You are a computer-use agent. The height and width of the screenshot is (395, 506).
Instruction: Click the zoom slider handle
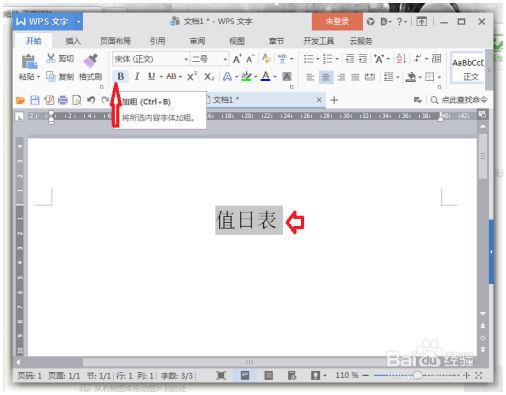click(417, 376)
